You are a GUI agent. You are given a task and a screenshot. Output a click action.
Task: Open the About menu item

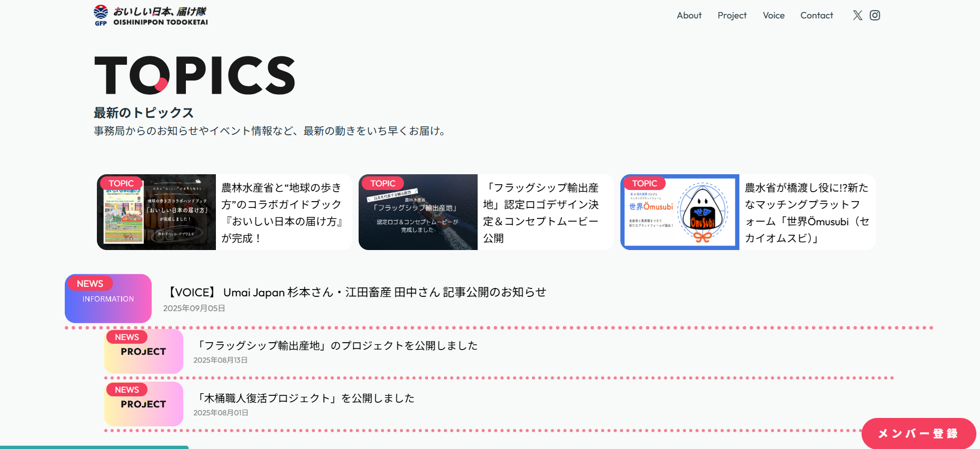(x=689, y=15)
